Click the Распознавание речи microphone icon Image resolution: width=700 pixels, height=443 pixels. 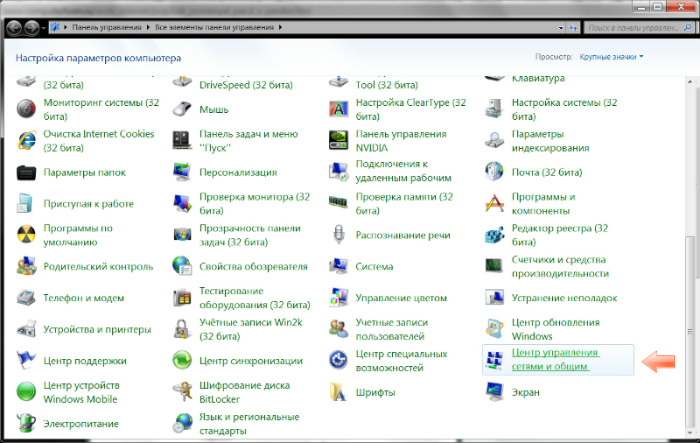(x=339, y=235)
